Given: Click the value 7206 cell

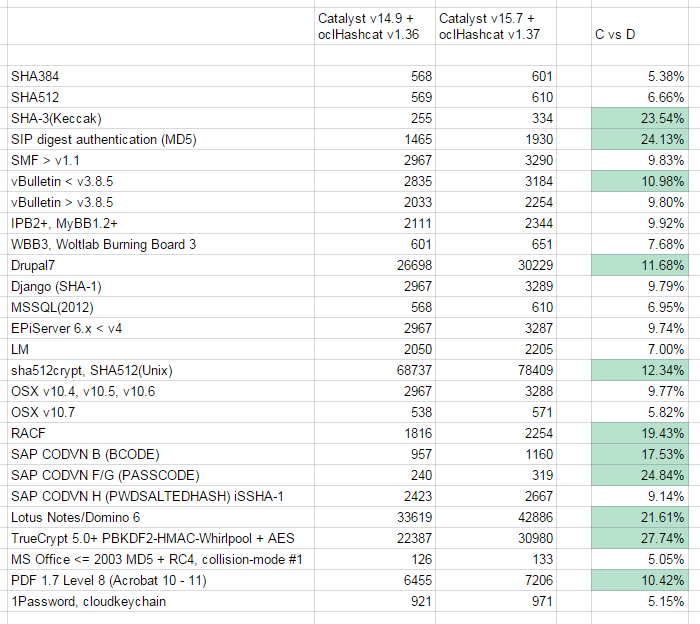Looking at the screenshot, I should point(496,580).
